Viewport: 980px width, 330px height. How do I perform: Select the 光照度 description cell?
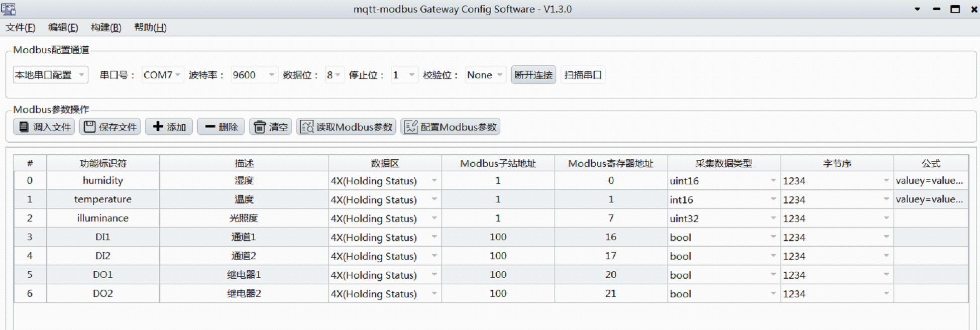coord(244,218)
